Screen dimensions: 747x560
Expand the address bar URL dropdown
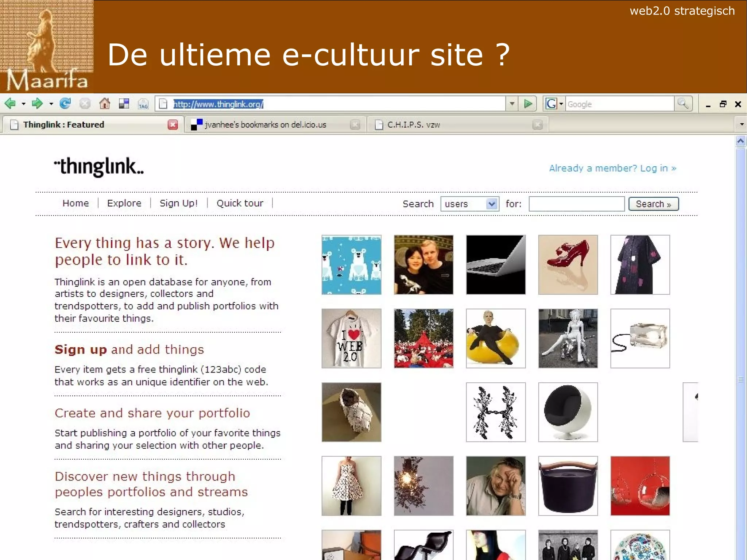(x=512, y=104)
